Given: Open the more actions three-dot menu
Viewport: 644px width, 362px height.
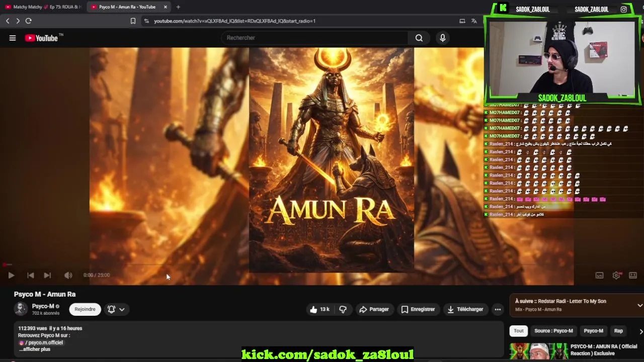Looking at the screenshot, I should click(x=498, y=309).
